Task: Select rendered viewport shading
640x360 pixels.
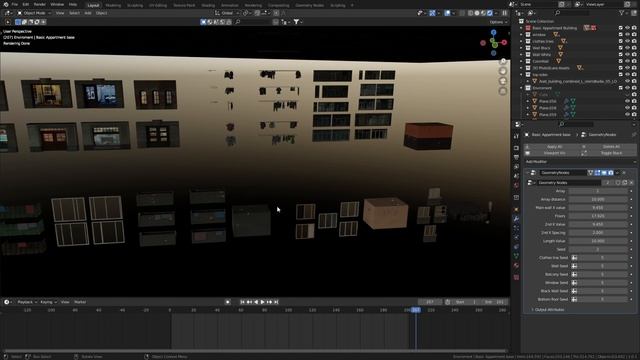Action: pos(490,13)
